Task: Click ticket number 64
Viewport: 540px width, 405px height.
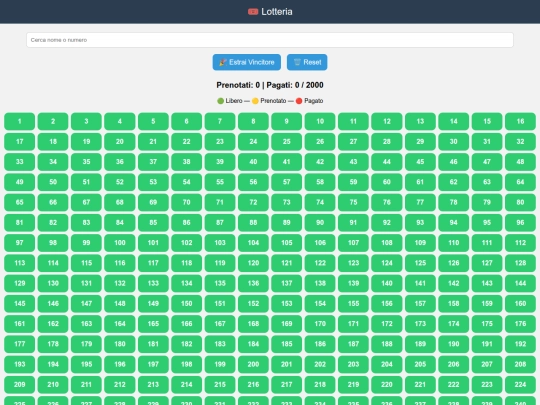Action: (520, 182)
